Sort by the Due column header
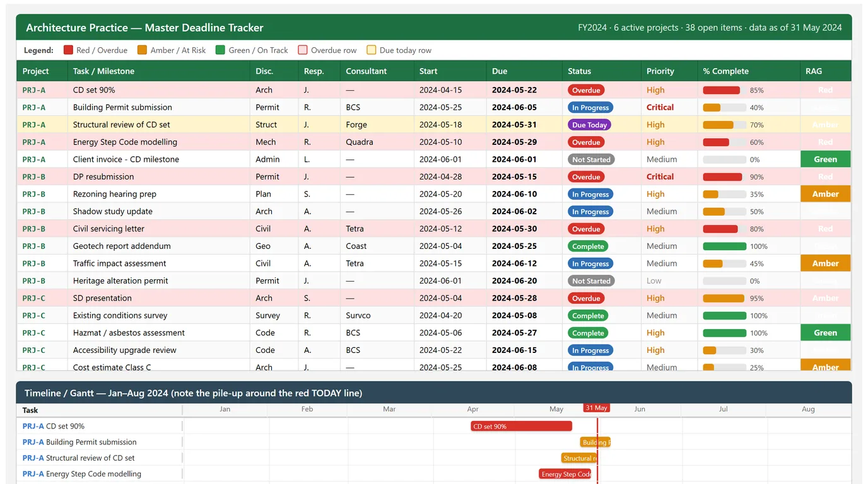The height and width of the screenshot is (484, 868). (524, 71)
